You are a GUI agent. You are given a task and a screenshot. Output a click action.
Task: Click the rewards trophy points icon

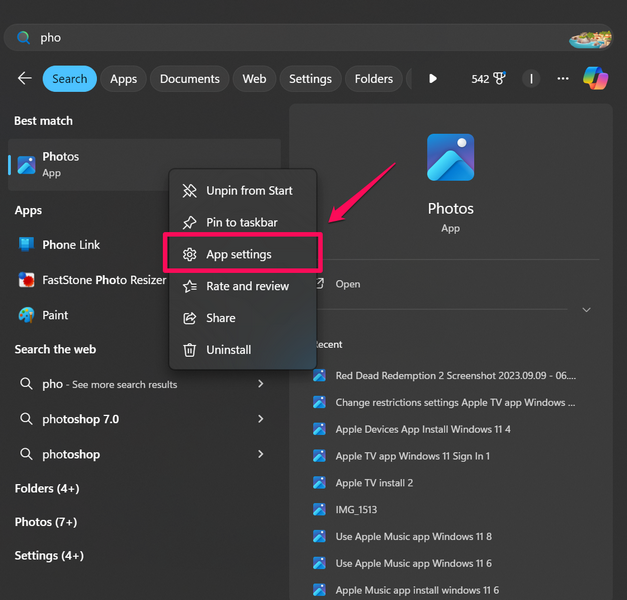tap(498, 79)
